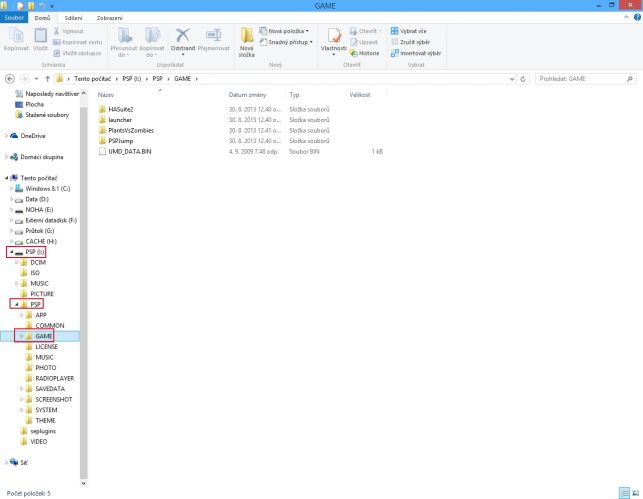Click Zrušit výběr in ribbon

(410, 42)
